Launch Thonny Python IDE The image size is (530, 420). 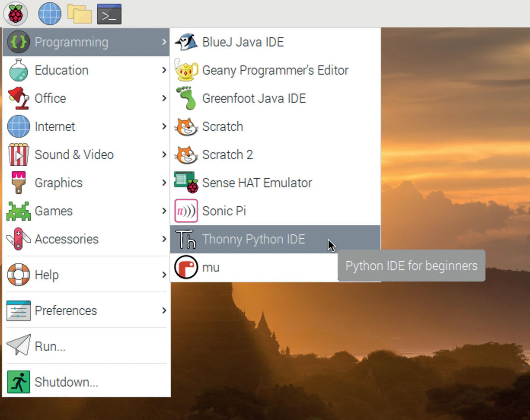[x=275, y=239]
